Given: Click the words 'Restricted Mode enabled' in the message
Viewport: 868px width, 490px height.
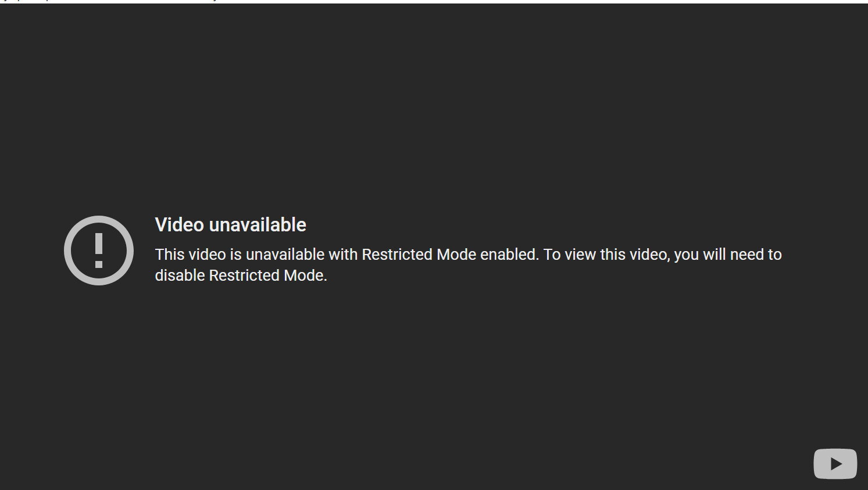Looking at the screenshot, I should pyautogui.click(x=450, y=255).
